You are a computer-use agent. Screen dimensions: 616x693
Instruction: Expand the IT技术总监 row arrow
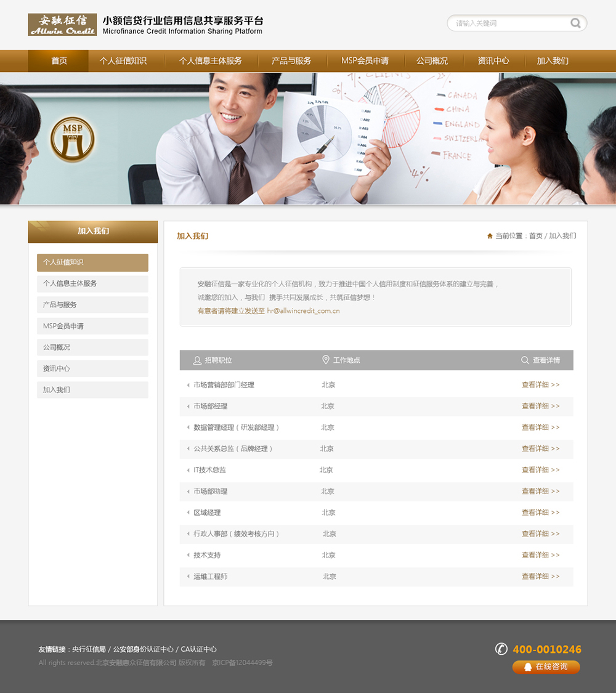[188, 470]
